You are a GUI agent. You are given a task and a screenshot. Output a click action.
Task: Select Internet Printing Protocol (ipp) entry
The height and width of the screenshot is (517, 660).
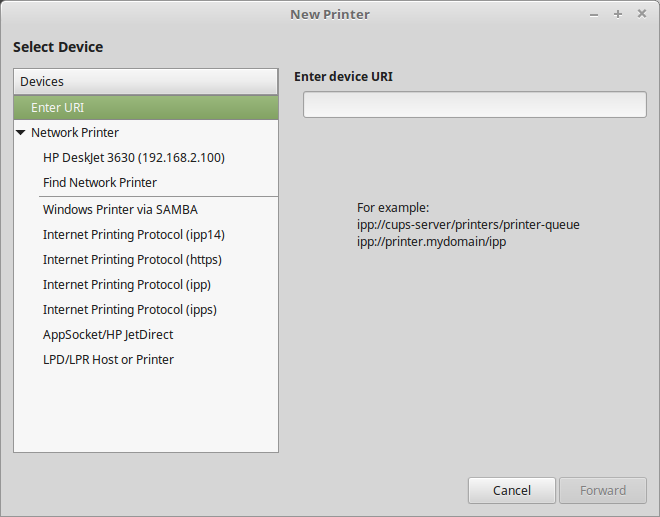[x=127, y=285]
